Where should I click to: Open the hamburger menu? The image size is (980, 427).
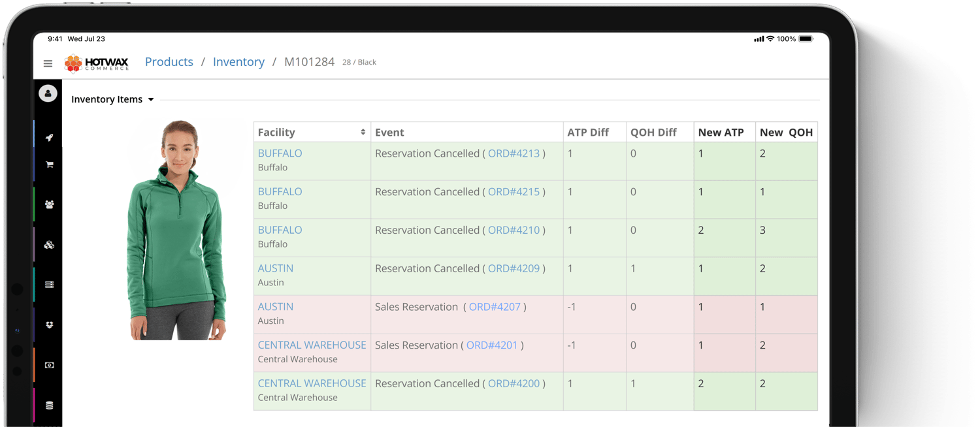[48, 63]
